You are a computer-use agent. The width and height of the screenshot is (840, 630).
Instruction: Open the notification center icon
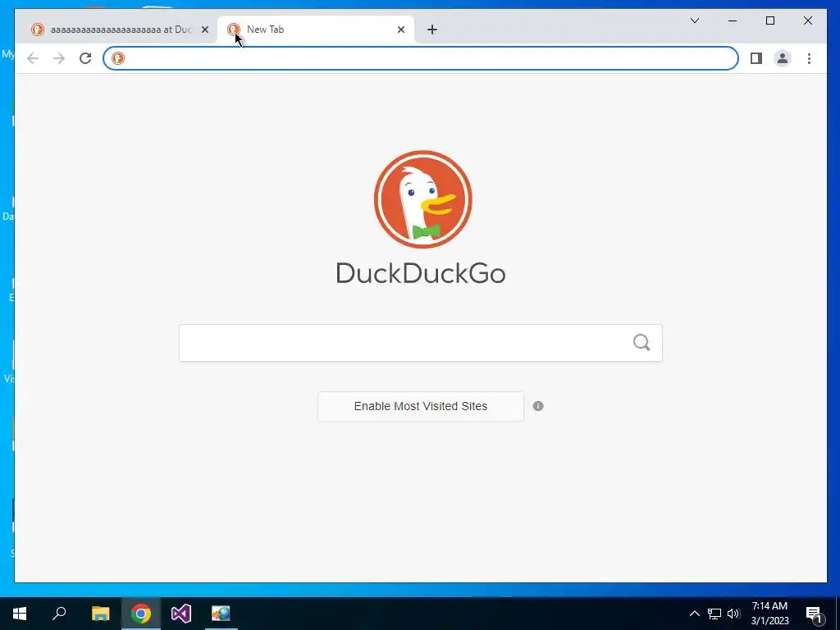814,614
